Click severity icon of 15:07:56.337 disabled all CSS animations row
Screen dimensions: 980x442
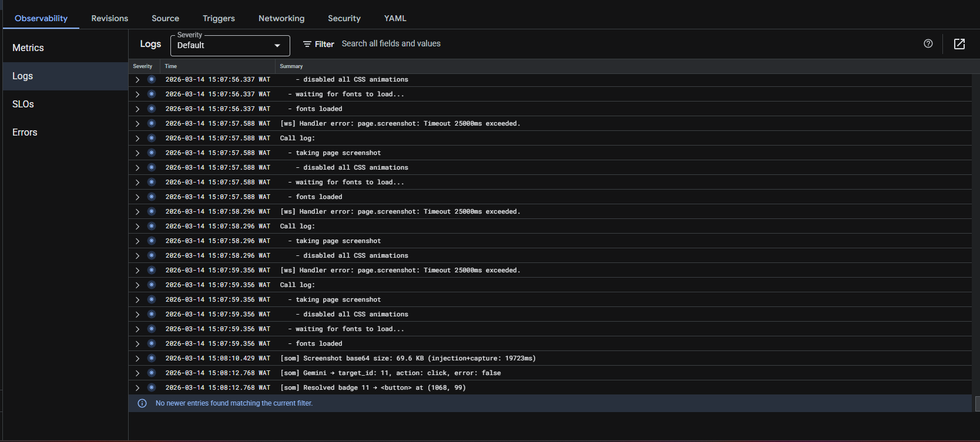pos(152,79)
